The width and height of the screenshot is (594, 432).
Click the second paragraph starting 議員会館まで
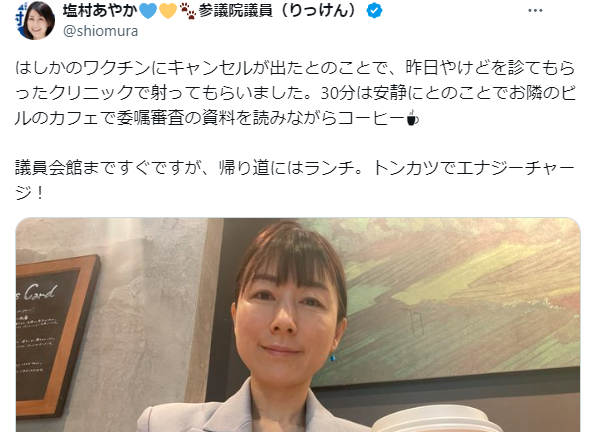coord(295,180)
